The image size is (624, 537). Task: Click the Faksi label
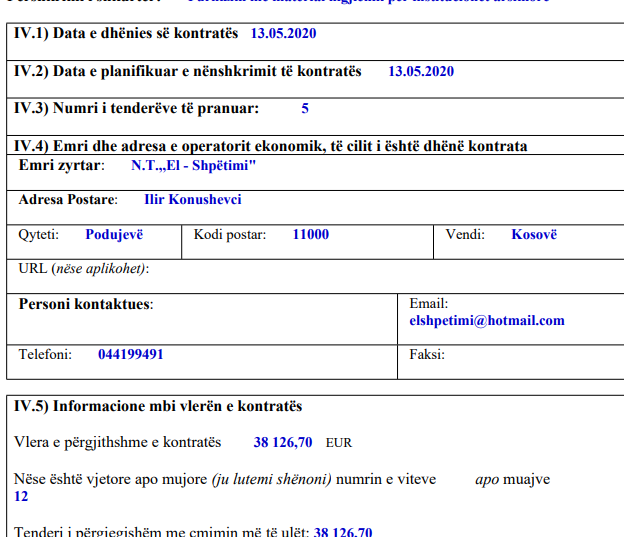(x=427, y=354)
